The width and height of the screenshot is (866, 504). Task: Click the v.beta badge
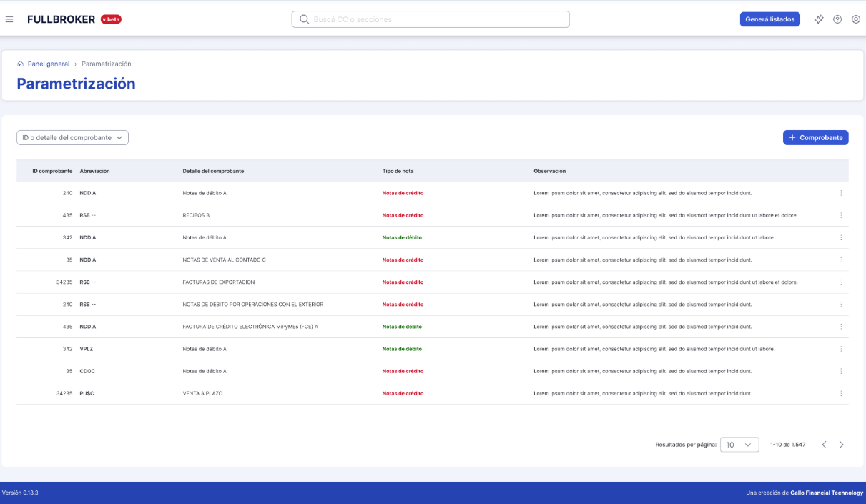point(111,19)
